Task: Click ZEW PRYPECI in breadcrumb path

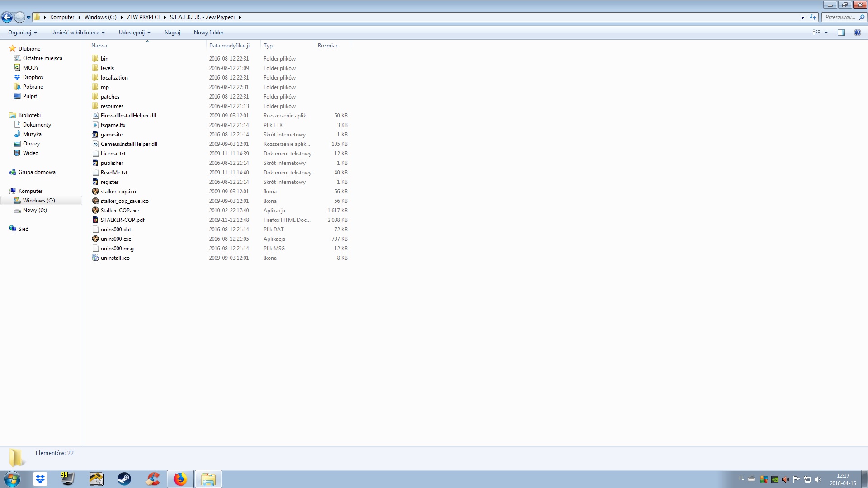Action: 143,17
